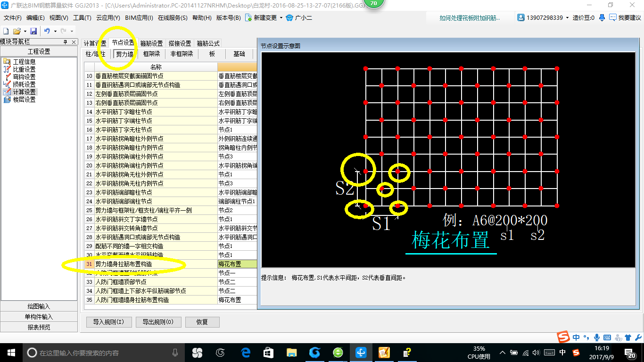The image size is (644, 362).
Task: Pin the 模块导航栏 panel
Action: pos(66,42)
